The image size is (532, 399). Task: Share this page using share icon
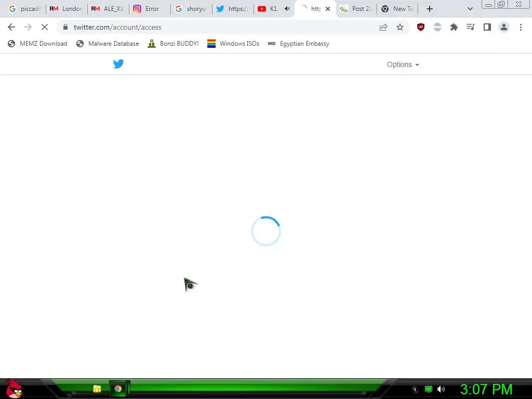tap(383, 27)
